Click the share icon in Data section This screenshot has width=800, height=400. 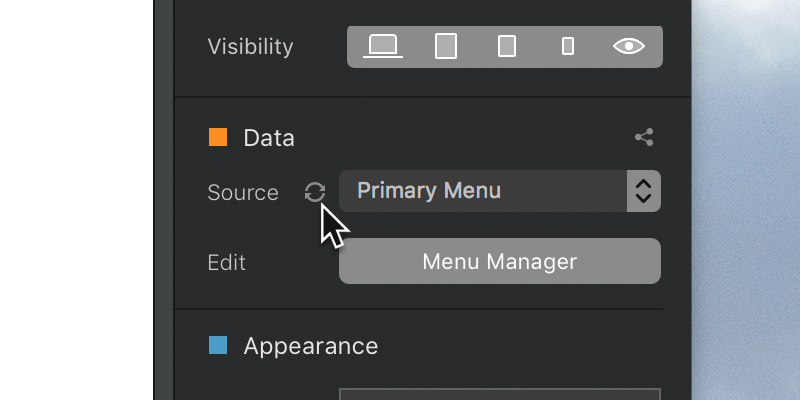coord(644,137)
